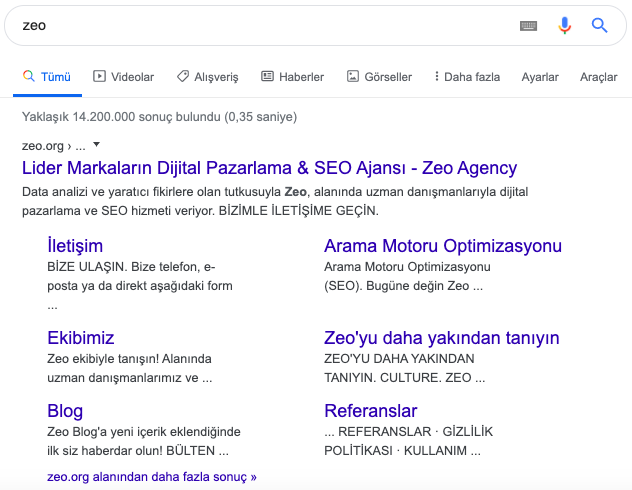This screenshot has width=632, height=490.
Task: Click the Görseller picture icon
Action: 353,76
